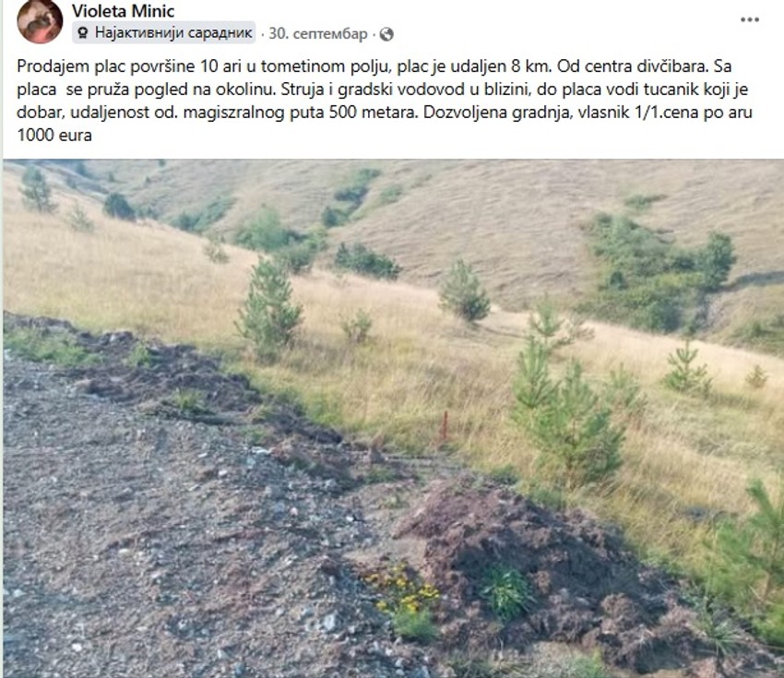Click the yellow wildflowers in the photo
This screenshot has height=678, width=784.
(x=403, y=589)
